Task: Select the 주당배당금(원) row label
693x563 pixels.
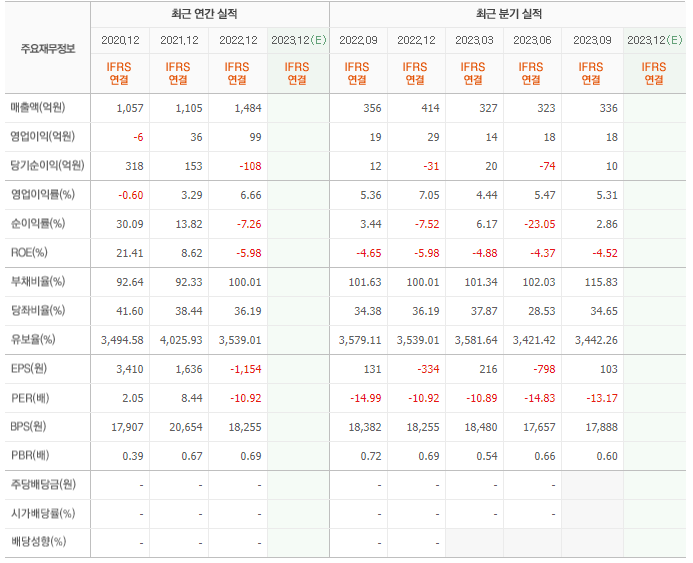Action: [43, 484]
